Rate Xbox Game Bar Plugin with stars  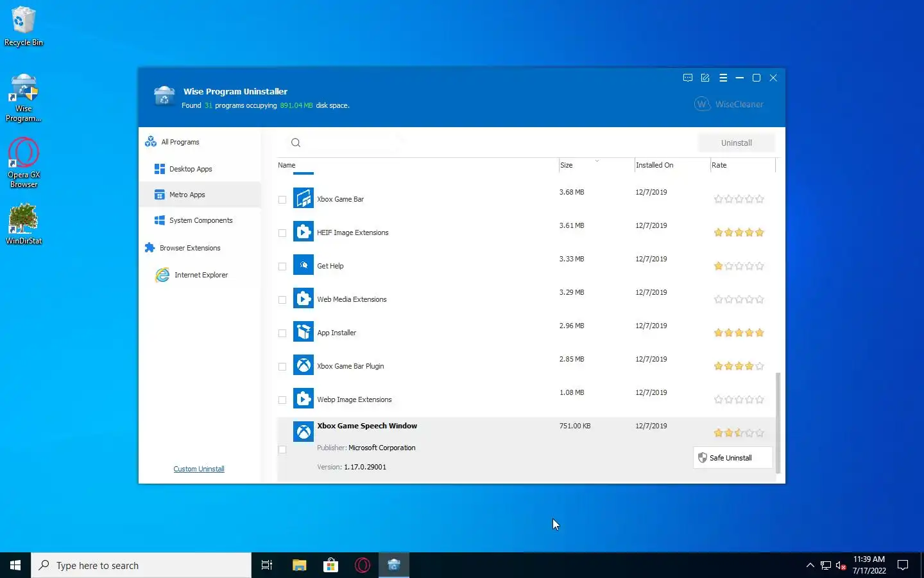pyautogui.click(x=739, y=366)
